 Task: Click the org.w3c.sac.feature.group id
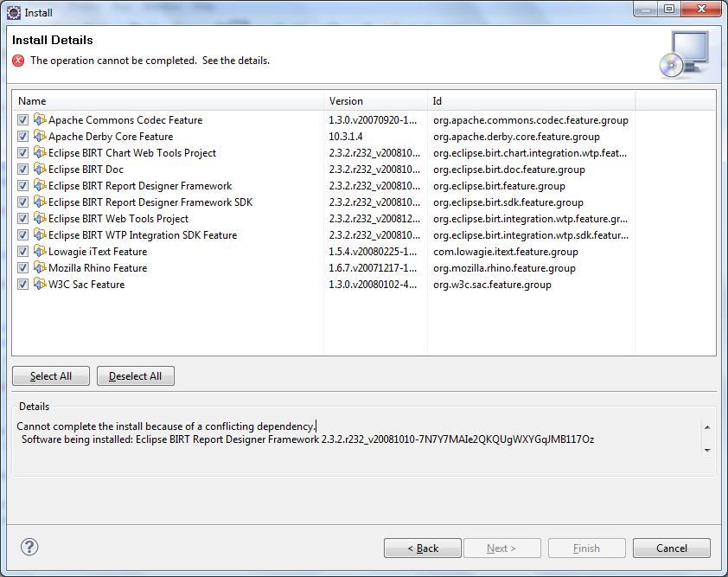tap(492, 285)
